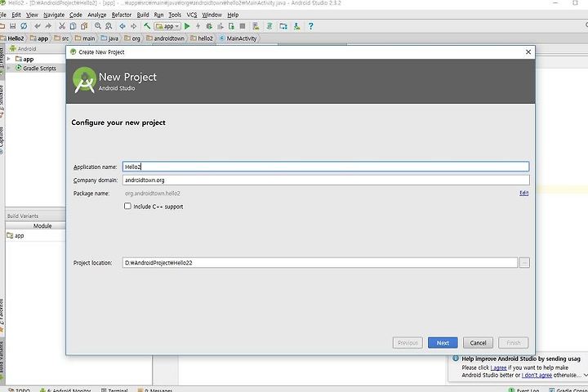
Task: Click the I agree link in notification
Action: (x=498, y=367)
